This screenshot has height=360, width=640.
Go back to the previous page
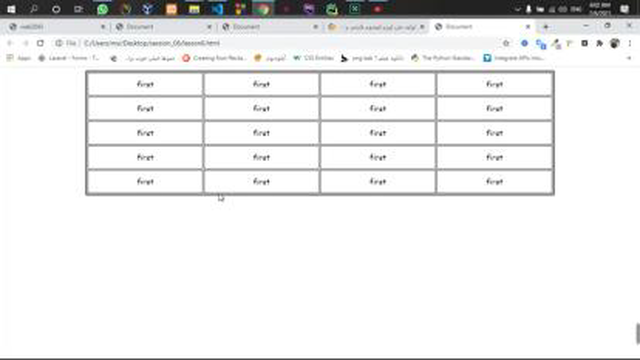tap(11, 43)
